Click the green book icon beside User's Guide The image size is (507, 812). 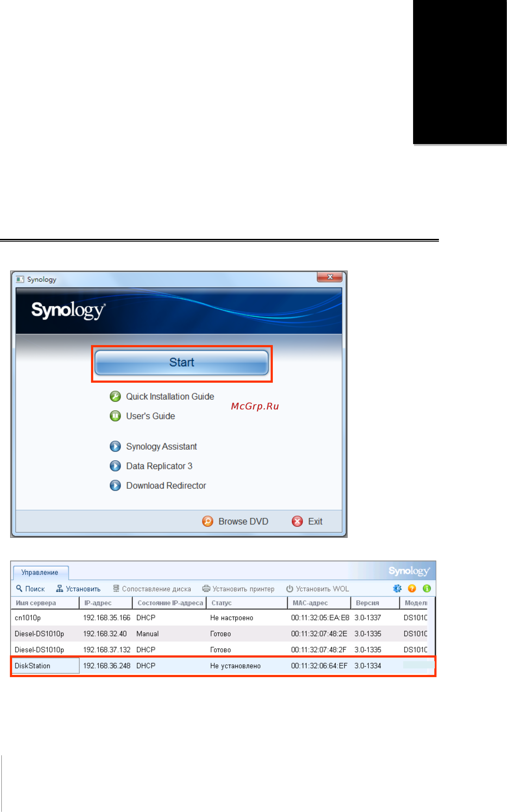(x=115, y=416)
